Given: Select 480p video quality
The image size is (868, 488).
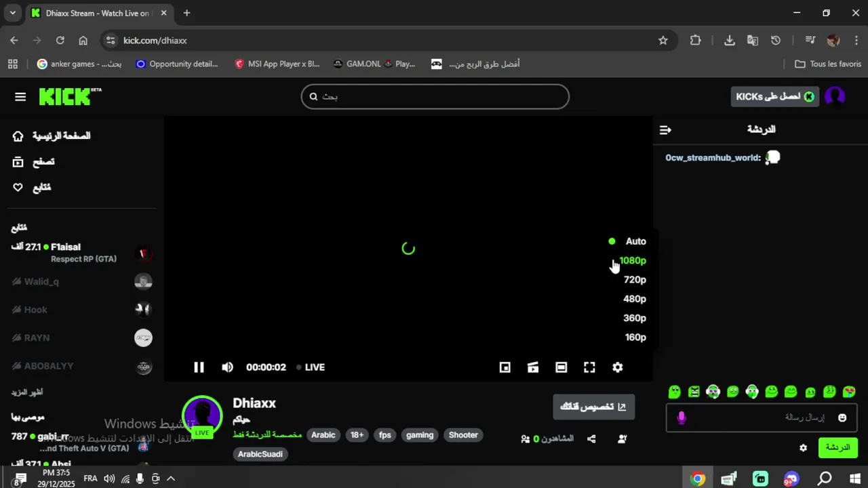Looking at the screenshot, I should 635,299.
